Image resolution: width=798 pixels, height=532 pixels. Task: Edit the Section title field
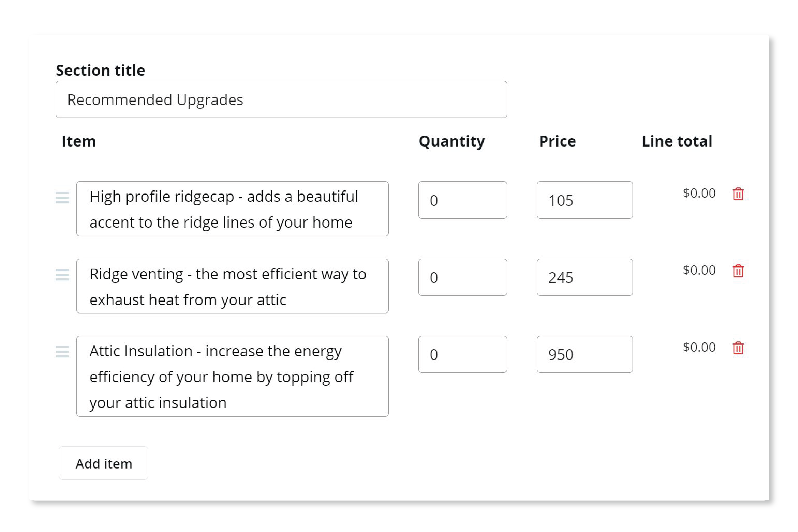[281, 99]
